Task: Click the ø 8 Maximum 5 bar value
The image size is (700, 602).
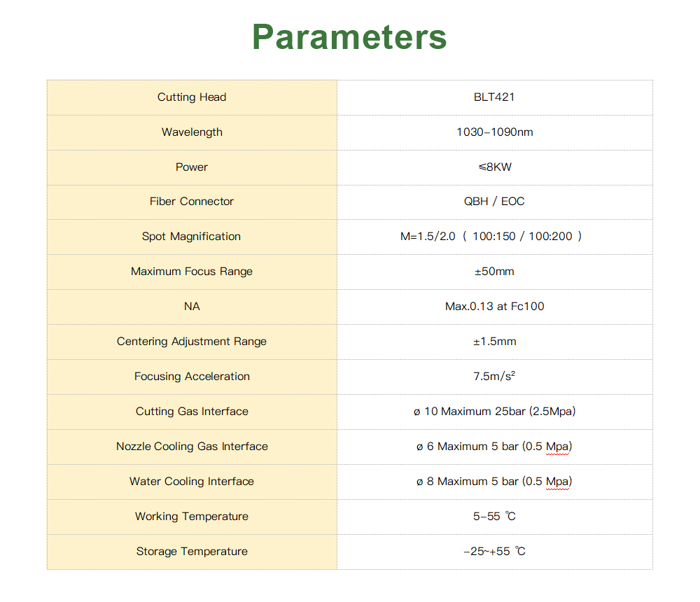Action: [x=494, y=482]
